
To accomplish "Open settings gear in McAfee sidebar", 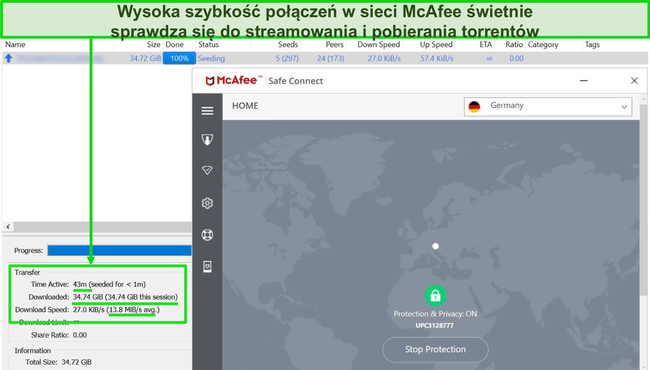I will point(207,203).
